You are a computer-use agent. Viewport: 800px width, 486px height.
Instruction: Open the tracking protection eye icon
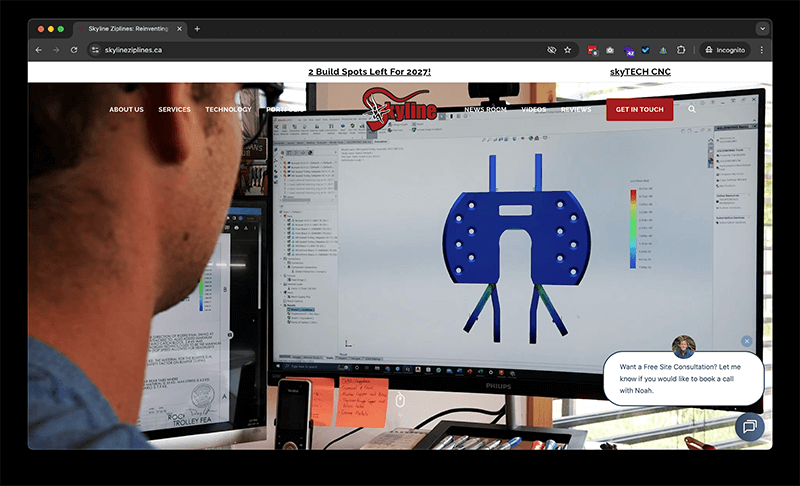pyautogui.click(x=550, y=49)
